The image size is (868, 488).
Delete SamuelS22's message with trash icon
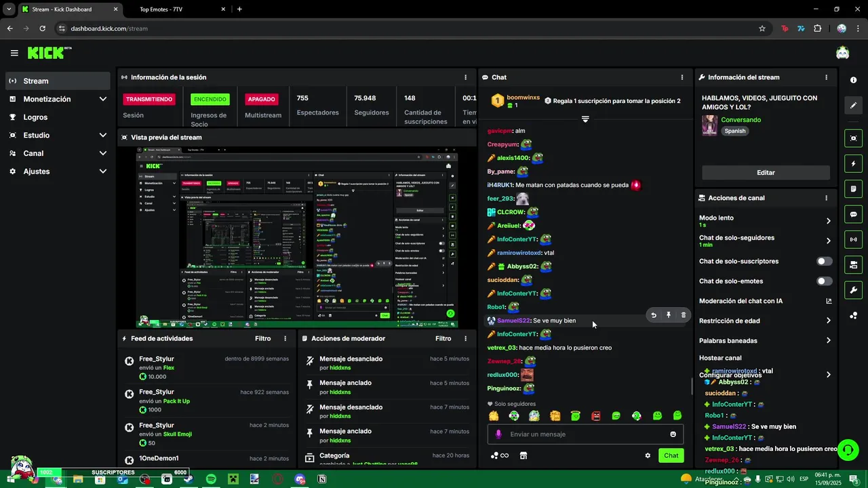tap(683, 315)
